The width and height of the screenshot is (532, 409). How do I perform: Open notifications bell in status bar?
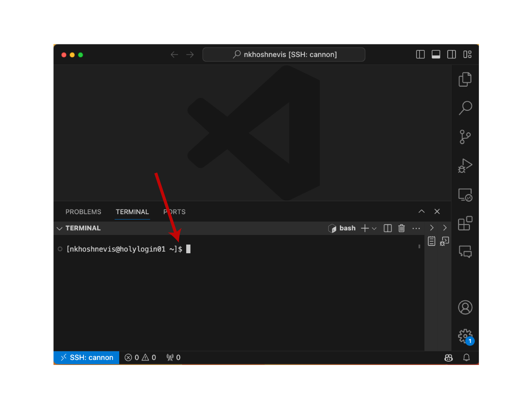pos(466,357)
